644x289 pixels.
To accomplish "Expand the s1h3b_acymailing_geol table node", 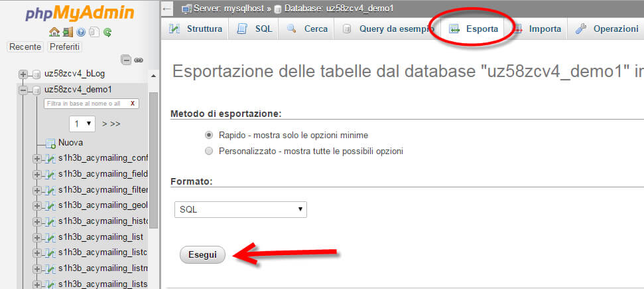I will [36, 206].
